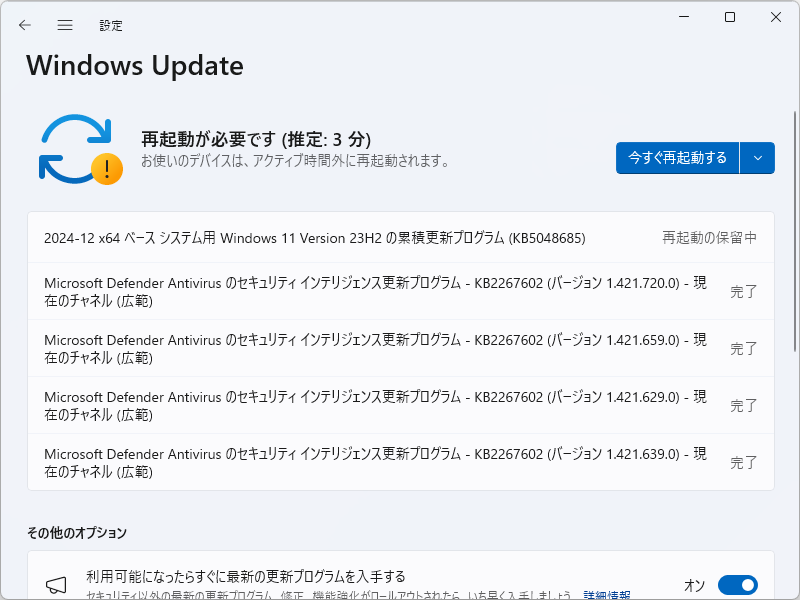Open the hamburger navigation menu

pos(64,25)
